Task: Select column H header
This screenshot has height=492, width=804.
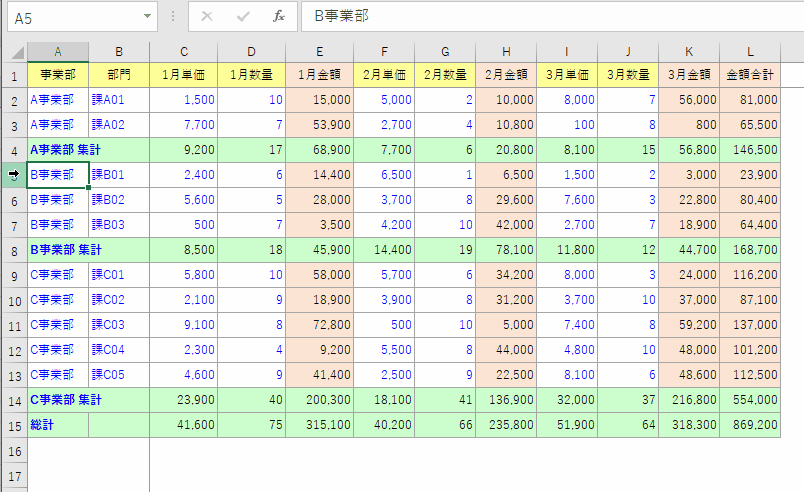Action: pyautogui.click(x=506, y=52)
